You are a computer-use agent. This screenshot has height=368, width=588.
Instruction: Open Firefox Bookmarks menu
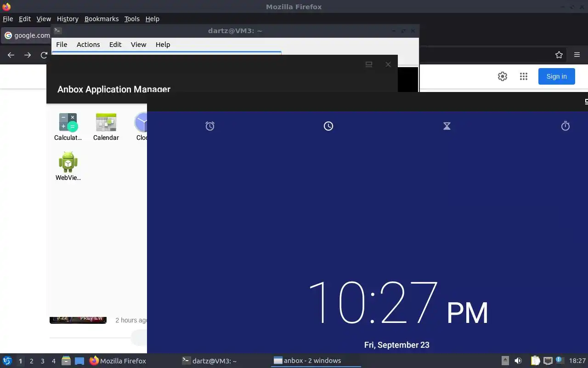[x=102, y=19]
